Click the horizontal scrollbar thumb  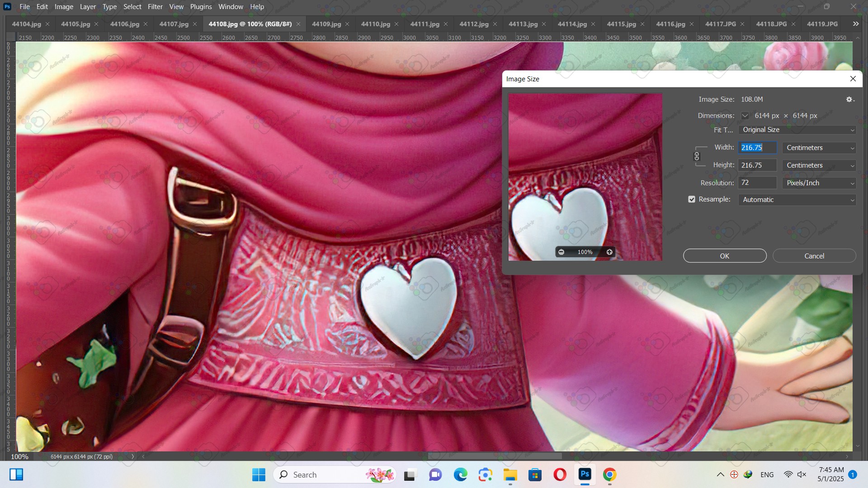click(495, 456)
